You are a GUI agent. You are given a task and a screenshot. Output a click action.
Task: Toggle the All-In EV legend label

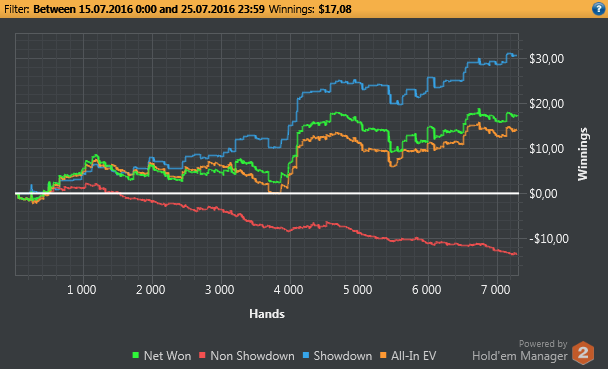tap(414, 355)
